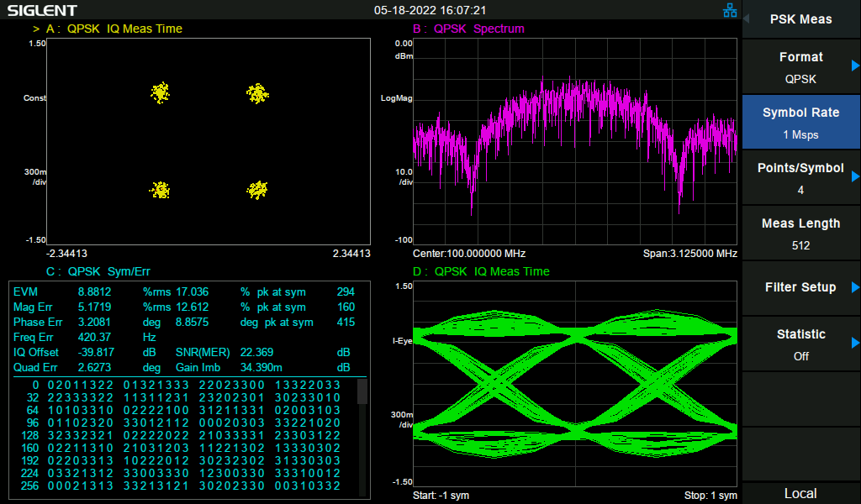Image resolution: width=861 pixels, height=504 pixels.
Task: Select window D QPSK IQ Meas Time title
Action: point(481,271)
